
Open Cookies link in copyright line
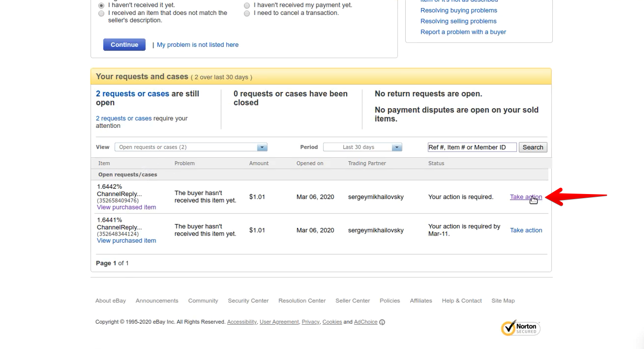pos(332,322)
